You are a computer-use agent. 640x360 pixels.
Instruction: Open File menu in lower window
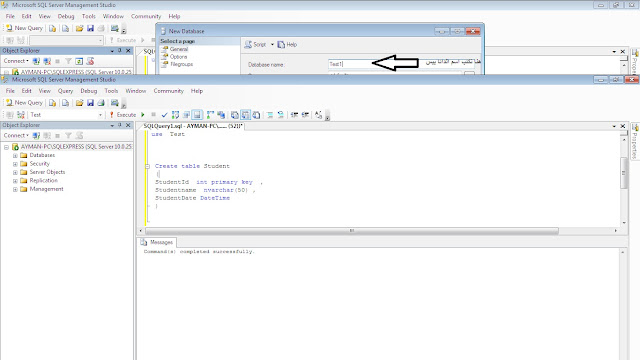[x=10, y=91]
